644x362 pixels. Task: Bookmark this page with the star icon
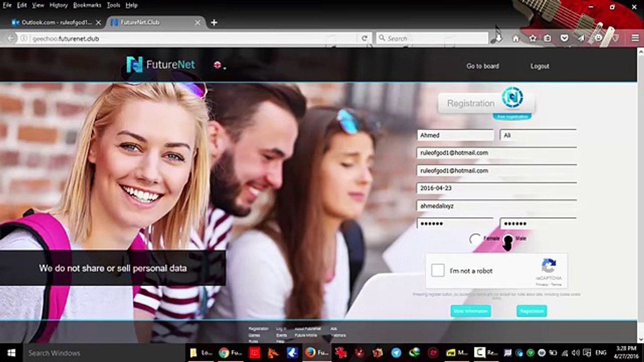pos(532,38)
